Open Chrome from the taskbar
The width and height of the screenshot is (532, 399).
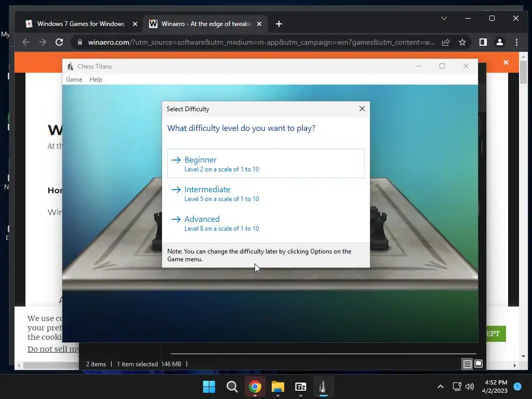pyautogui.click(x=255, y=387)
